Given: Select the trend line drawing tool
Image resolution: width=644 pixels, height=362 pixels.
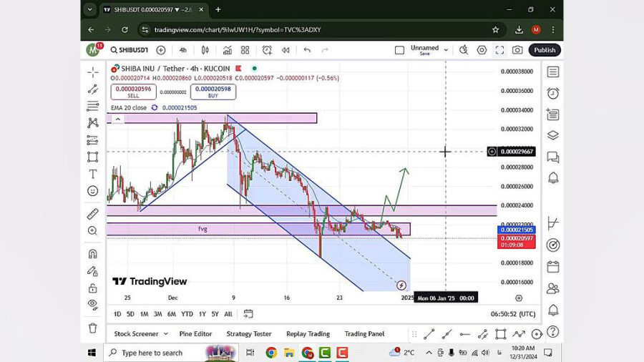Looking at the screenshot, I should pyautogui.click(x=93, y=89).
